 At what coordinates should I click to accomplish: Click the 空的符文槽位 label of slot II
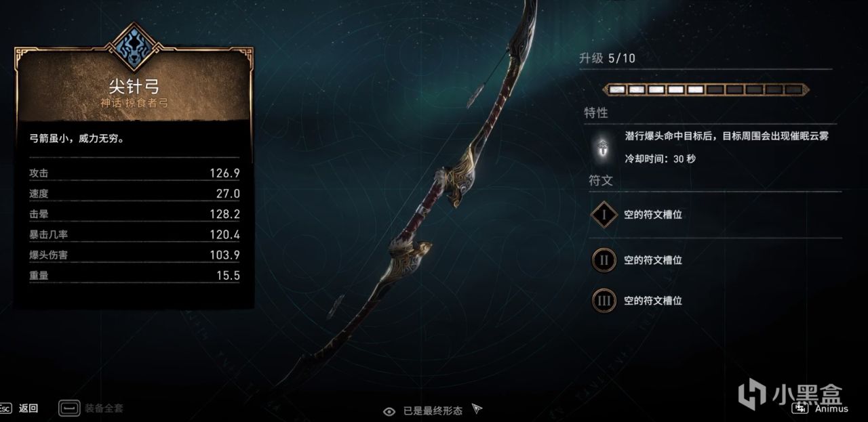(x=653, y=260)
